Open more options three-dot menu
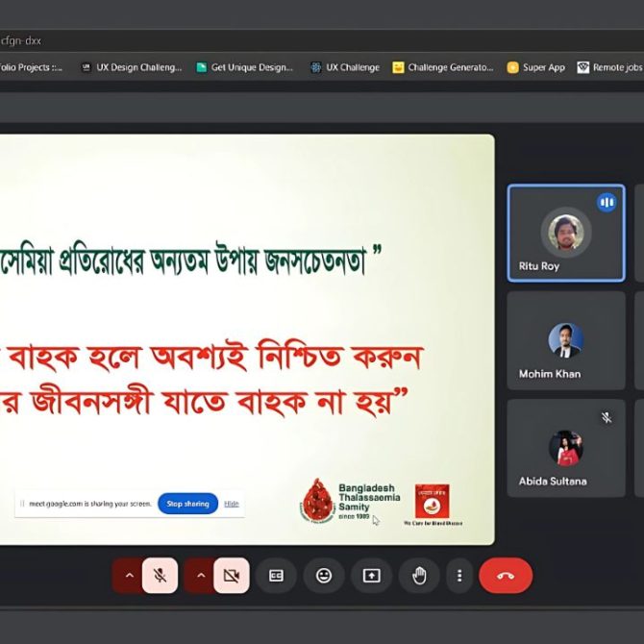 coord(459,576)
